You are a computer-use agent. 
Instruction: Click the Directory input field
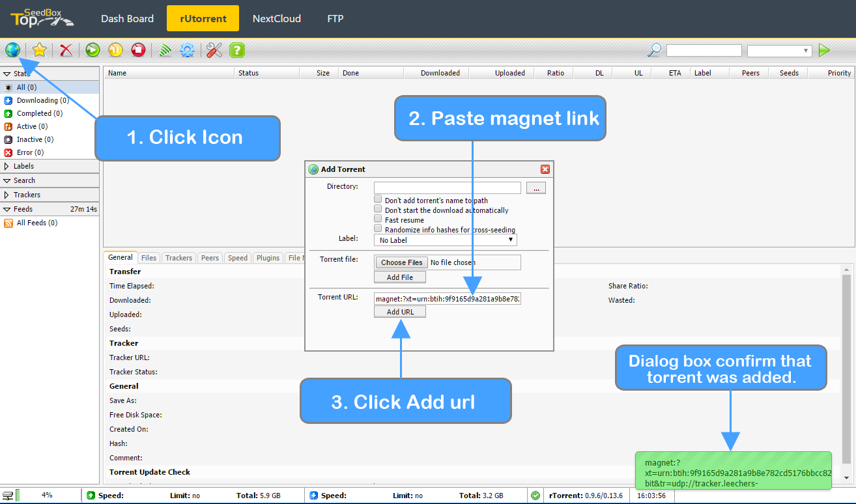(x=448, y=188)
